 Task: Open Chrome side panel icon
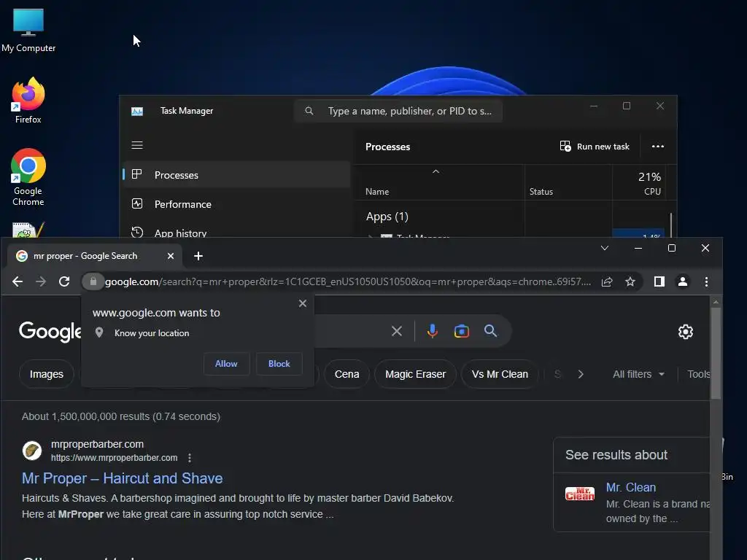click(659, 282)
